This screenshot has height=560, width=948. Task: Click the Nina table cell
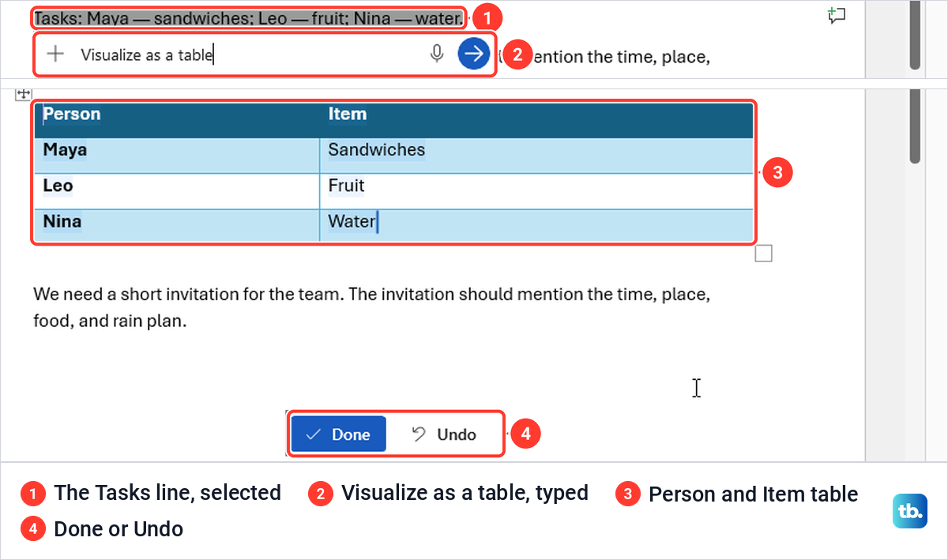(x=177, y=225)
